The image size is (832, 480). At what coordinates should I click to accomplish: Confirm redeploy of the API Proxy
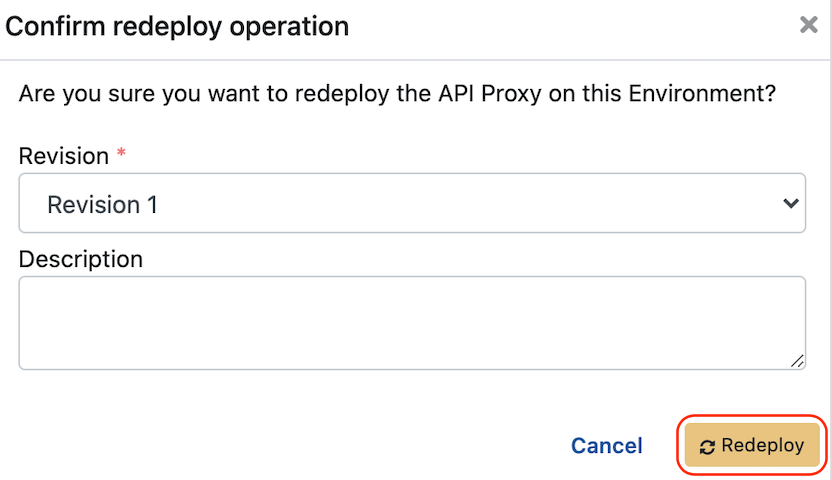[752, 446]
